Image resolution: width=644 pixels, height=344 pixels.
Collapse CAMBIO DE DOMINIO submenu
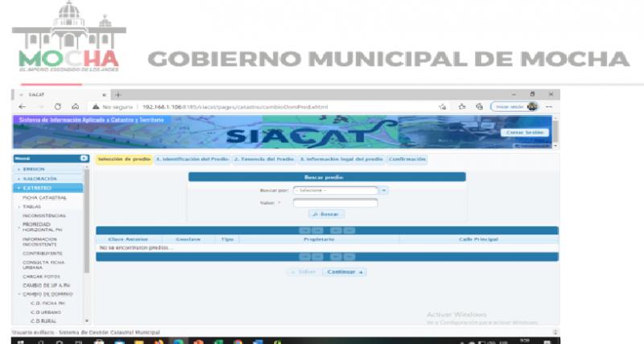(47, 294)
